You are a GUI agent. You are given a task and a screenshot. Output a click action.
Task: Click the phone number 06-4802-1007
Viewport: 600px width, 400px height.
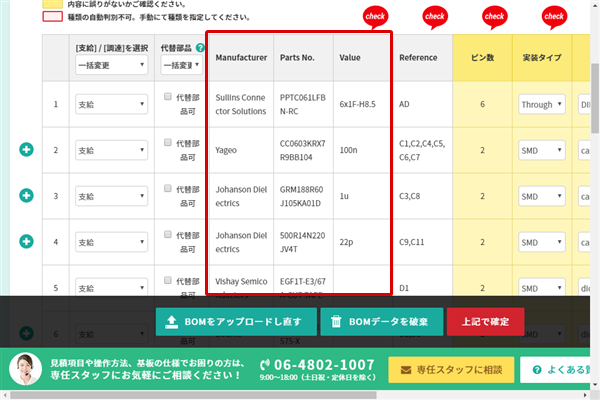pyautogui.click(x=324, y=364)
